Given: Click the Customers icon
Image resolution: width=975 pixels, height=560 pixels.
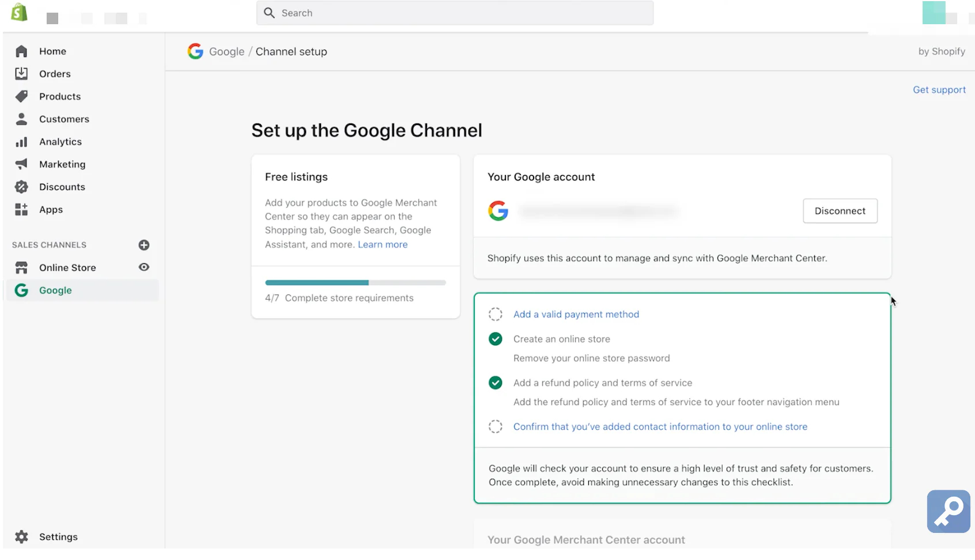Looking at the screenshot, I should 21,119.
